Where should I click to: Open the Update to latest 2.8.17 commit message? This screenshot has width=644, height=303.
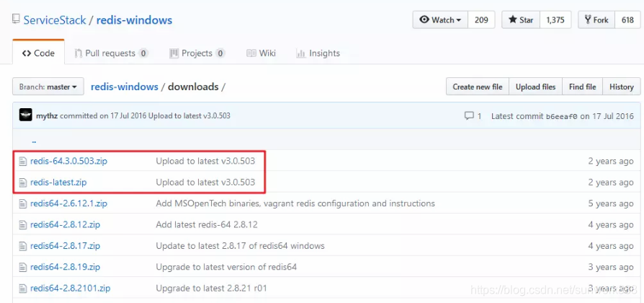[x=241, y=246]
